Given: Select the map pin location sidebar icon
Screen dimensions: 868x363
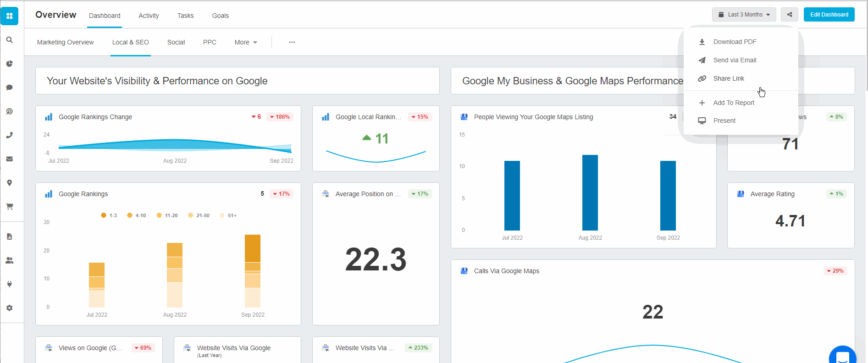Looking at the screenshot, I should coord(9,183).
